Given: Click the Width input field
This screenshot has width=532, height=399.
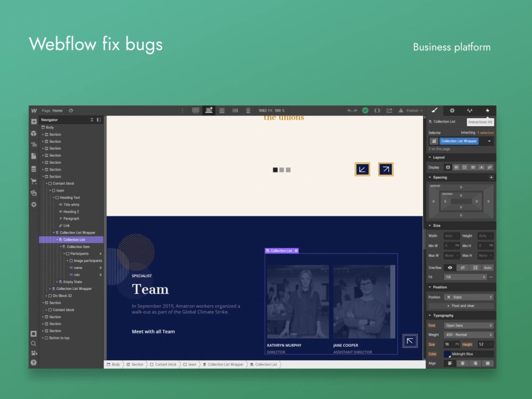Looking at the screenshot, I should pos(452,236).
